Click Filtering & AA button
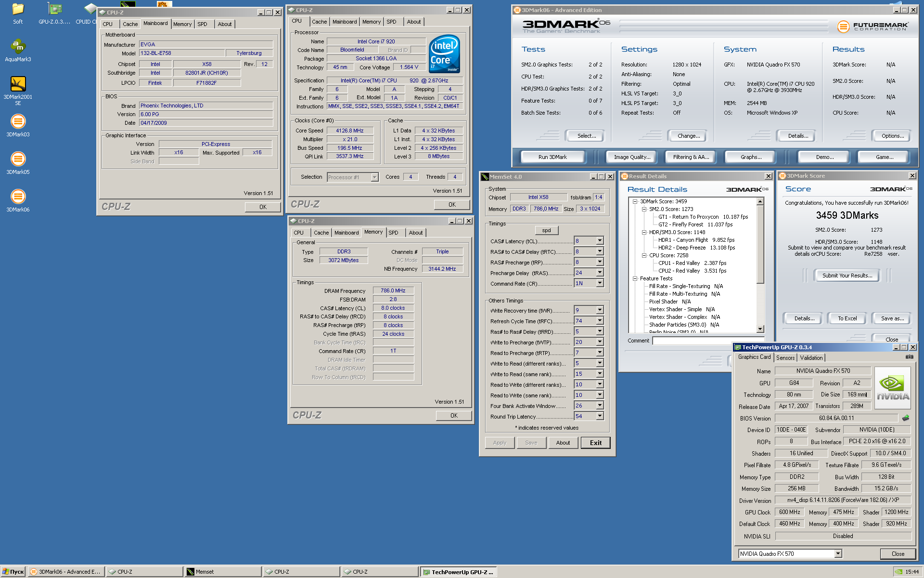This screenshot has height=578, width=924. (x=691, y=157)
